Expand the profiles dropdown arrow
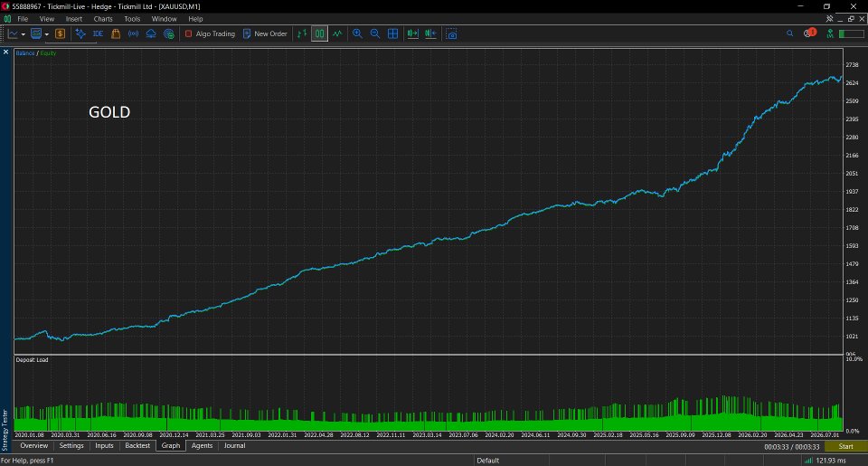Screen dimensions: 868x466 (46, 34)
